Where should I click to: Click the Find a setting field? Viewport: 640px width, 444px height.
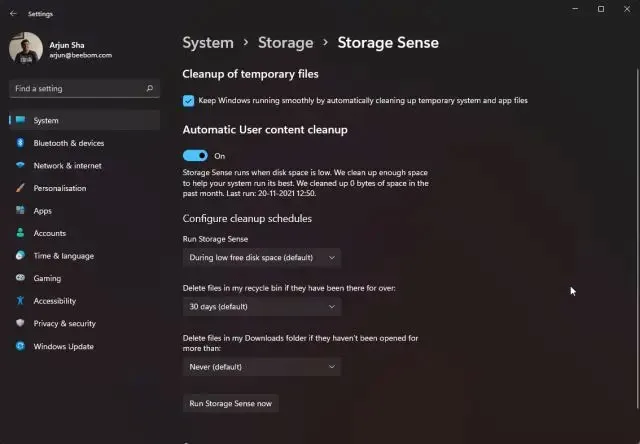[x=84, y=89]
